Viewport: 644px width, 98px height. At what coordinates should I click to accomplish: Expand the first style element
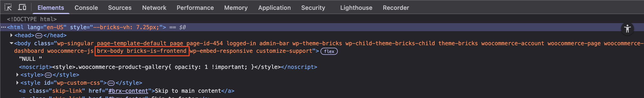(17, 75)
